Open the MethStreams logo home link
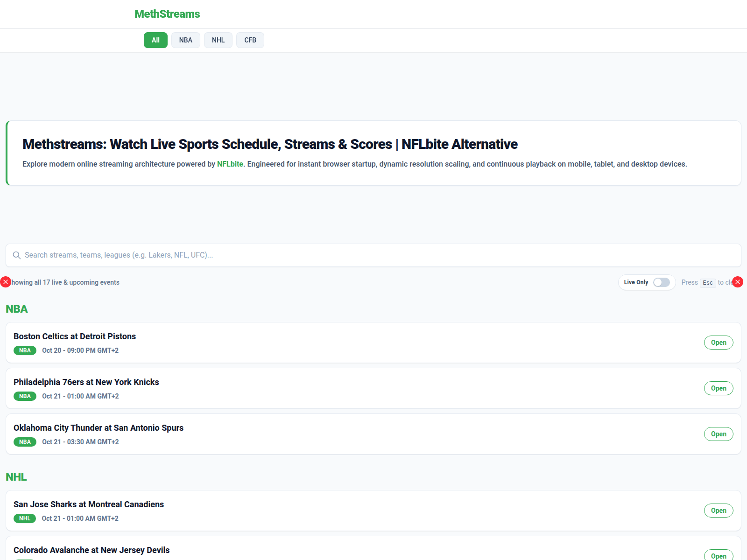This screenshot has height=560, width=747. 167,14
